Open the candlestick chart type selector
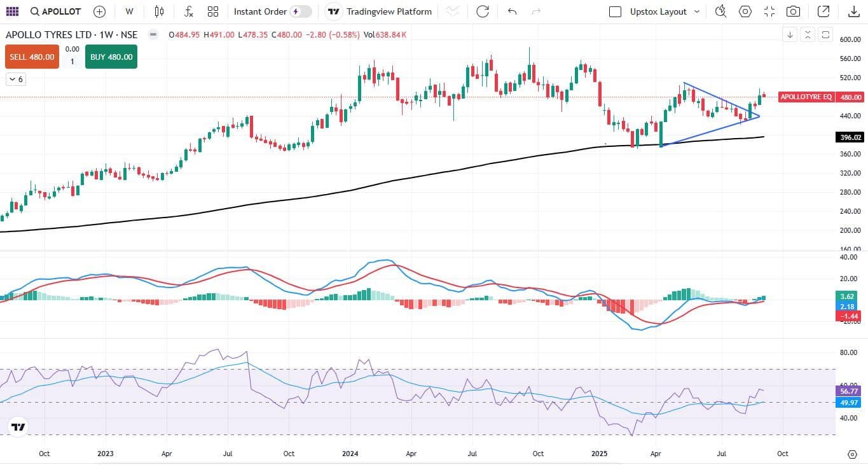Screen dimensions: 868x465 coord(159,11)
